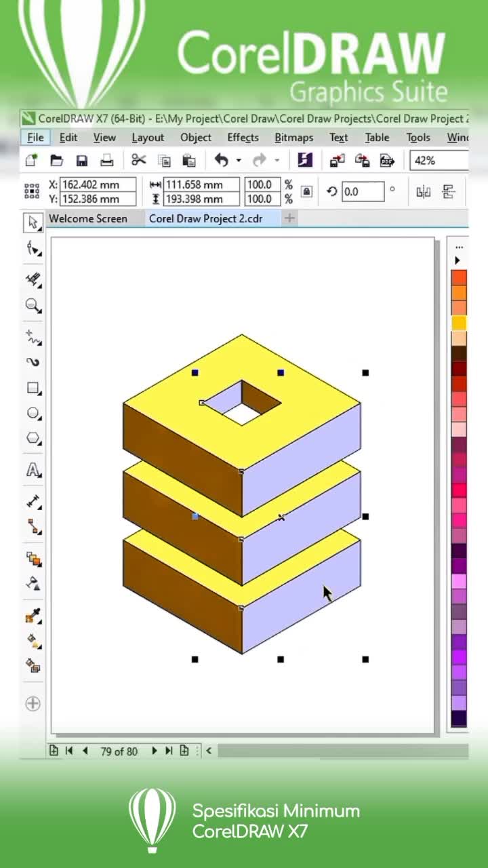Add a page before current page
The width and height of the screenshot is (488, 868).
coord(54,751)
